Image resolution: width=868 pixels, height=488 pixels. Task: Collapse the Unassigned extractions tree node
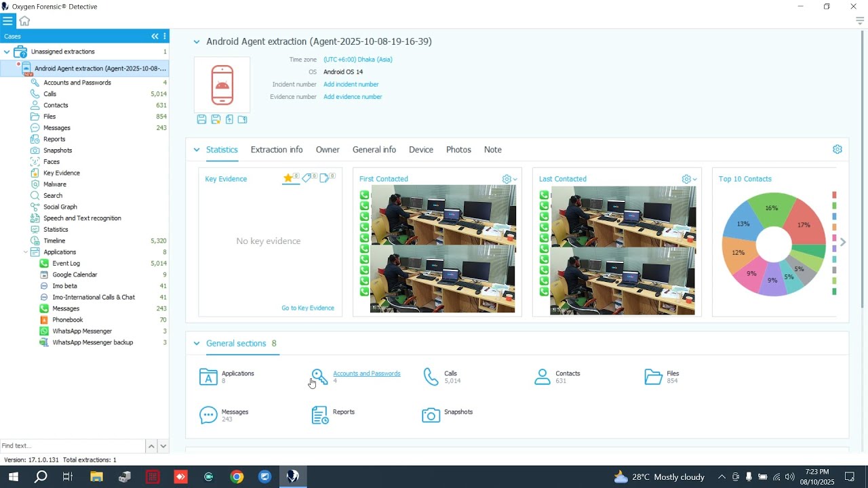(x=7, y=52)
